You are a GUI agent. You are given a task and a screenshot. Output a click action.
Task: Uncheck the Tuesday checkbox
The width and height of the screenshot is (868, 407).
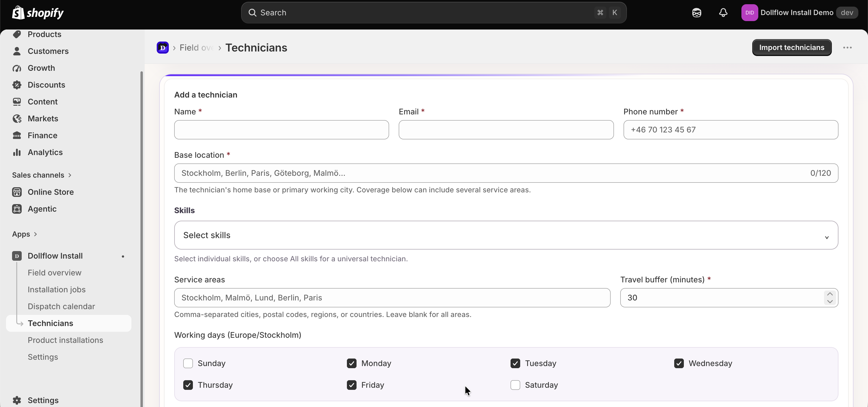click(x=515, y=363)
